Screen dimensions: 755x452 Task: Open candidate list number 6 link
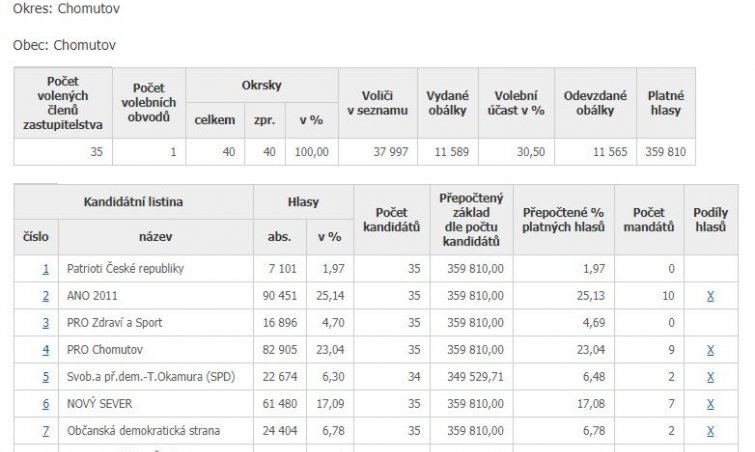(x=45, y=404)
